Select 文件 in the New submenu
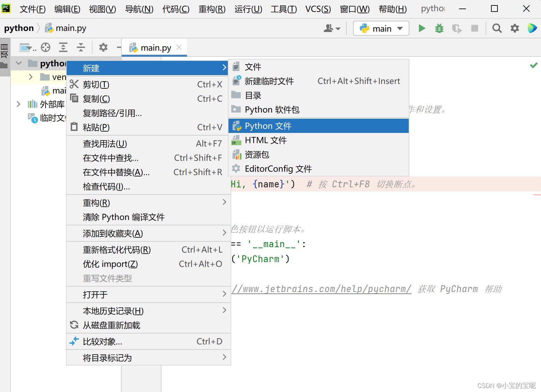This screenshot has width=541, height=392. tap(319, 67)
